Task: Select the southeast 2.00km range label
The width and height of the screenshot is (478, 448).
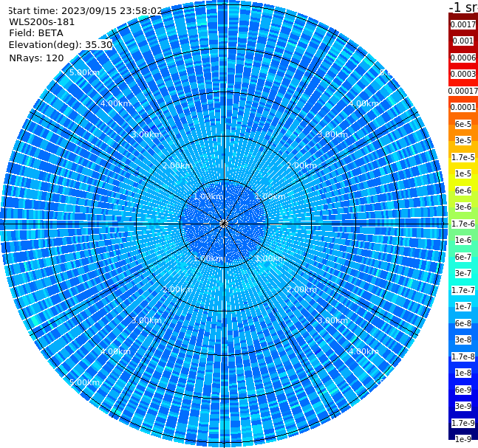Action: (301, 289)
